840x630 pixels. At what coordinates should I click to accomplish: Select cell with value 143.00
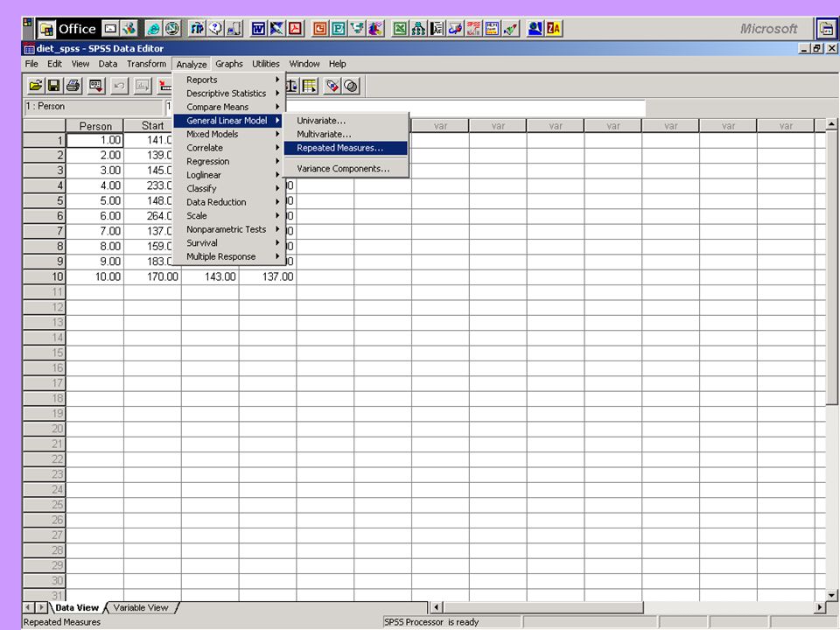(211, 277)
